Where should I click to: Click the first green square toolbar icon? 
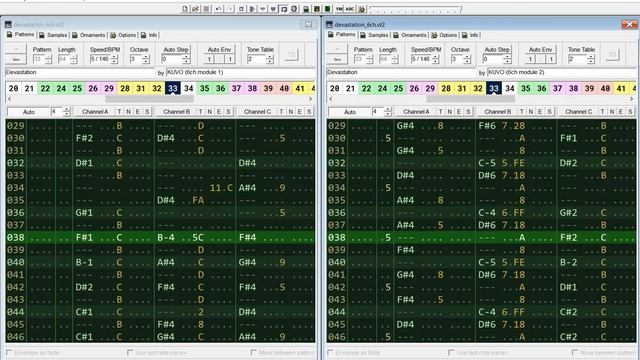click(x=317, y=9)
